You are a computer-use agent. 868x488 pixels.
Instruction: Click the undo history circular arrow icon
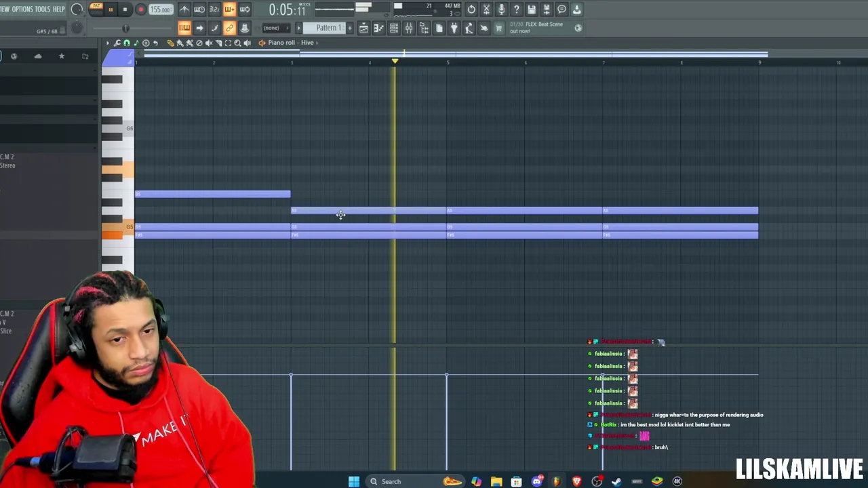(x=471, y=9)
